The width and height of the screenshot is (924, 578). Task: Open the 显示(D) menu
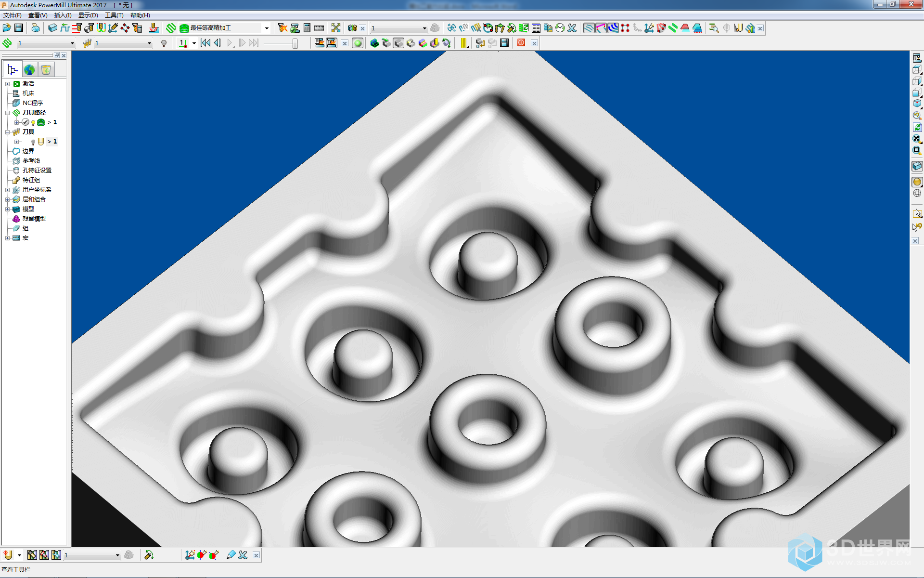click(88, 15)
